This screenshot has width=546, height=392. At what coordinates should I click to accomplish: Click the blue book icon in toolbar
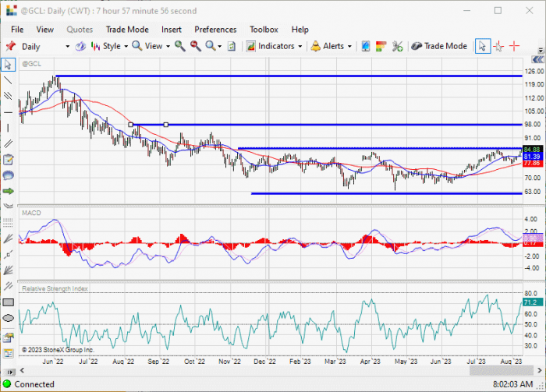365,46
